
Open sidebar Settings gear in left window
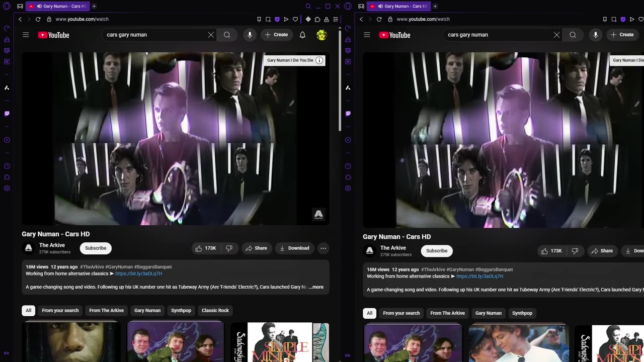tap(7, 188)
